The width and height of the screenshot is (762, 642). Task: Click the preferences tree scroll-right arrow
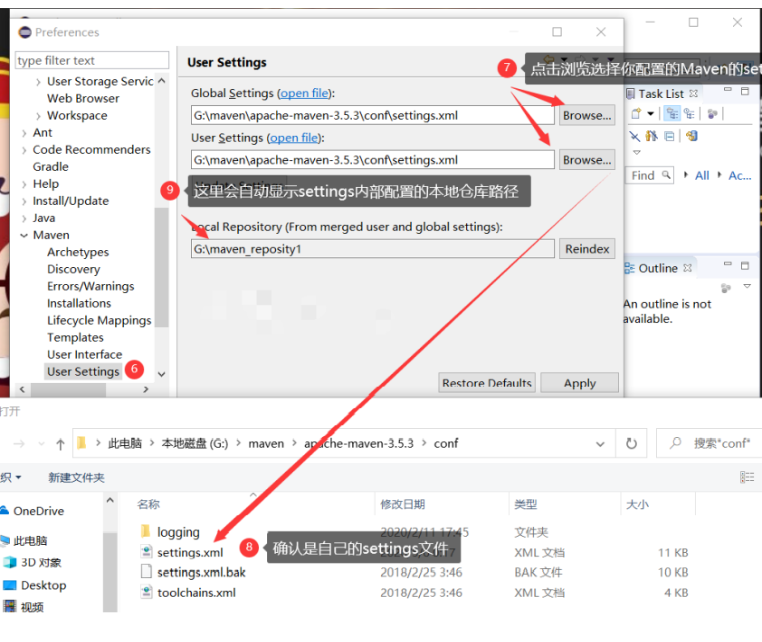(x=145, y=389)
